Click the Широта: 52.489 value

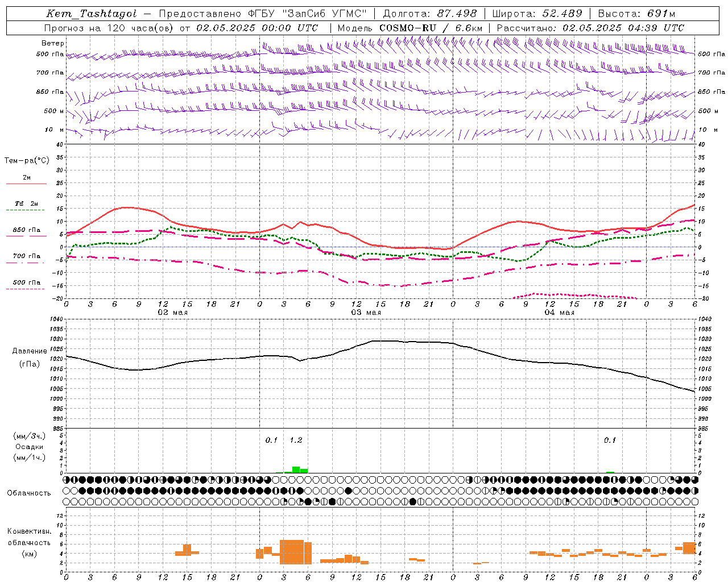click(537, 14)
